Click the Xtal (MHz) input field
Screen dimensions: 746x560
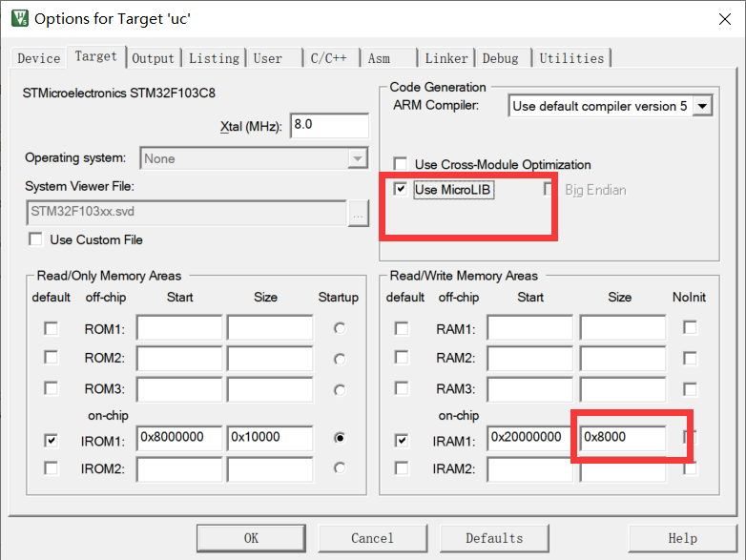coord(329,125)
